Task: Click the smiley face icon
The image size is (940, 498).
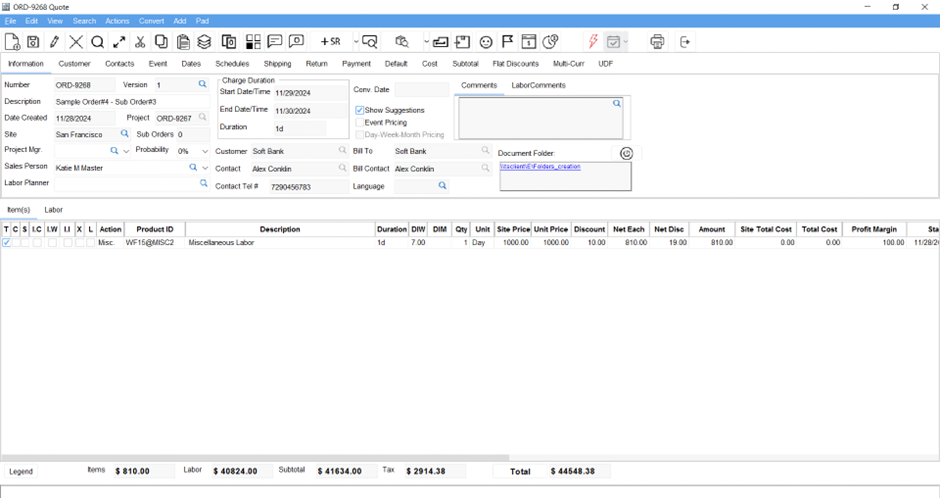Action: point(486,42)
